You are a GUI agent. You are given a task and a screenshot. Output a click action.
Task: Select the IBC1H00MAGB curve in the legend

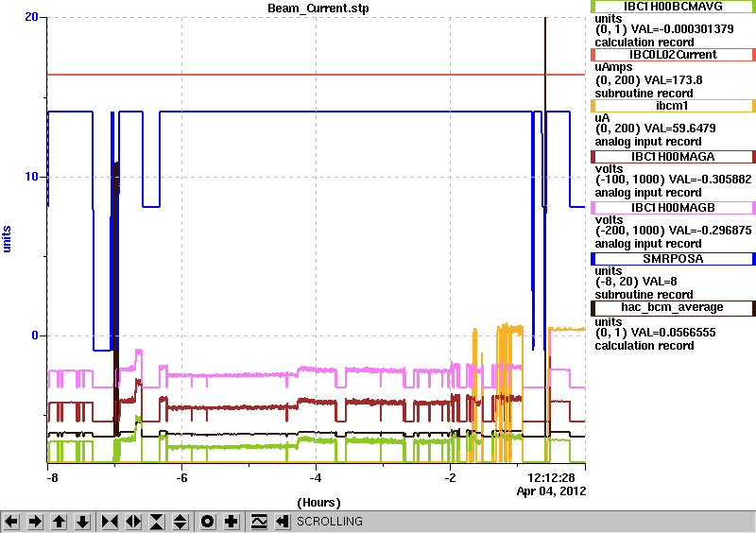tap(673, 208)
